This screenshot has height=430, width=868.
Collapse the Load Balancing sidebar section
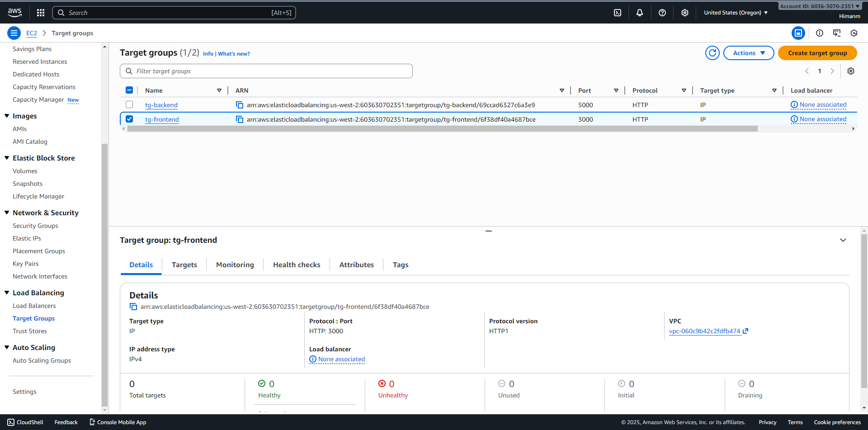pos(7,293)
